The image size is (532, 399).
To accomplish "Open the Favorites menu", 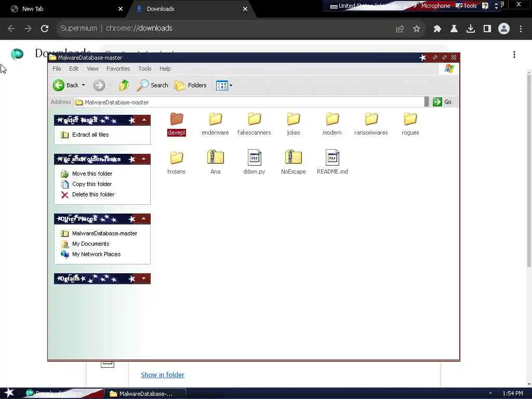I will pos(118,69).
